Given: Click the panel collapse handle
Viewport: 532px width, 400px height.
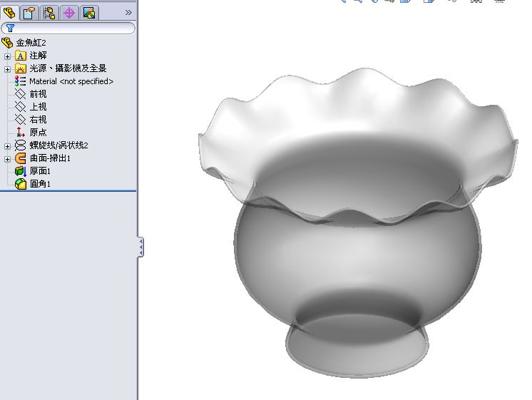Looking at the screenshot, I should [x=140, y=247].
